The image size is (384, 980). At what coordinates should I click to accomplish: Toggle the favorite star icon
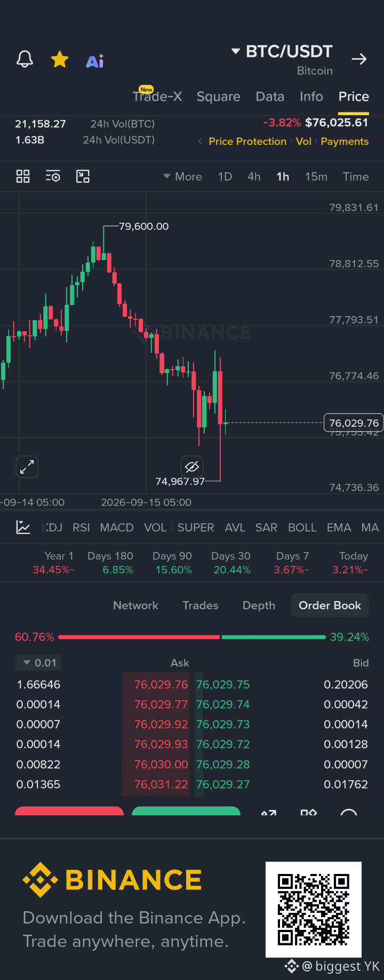tap(60, 59)
